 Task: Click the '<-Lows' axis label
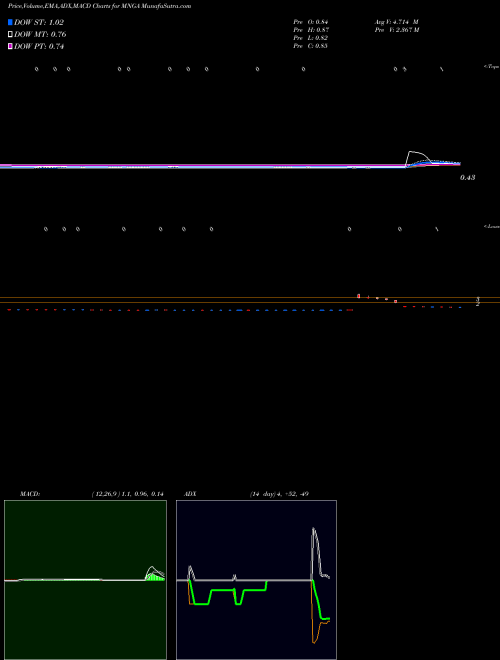492,226
